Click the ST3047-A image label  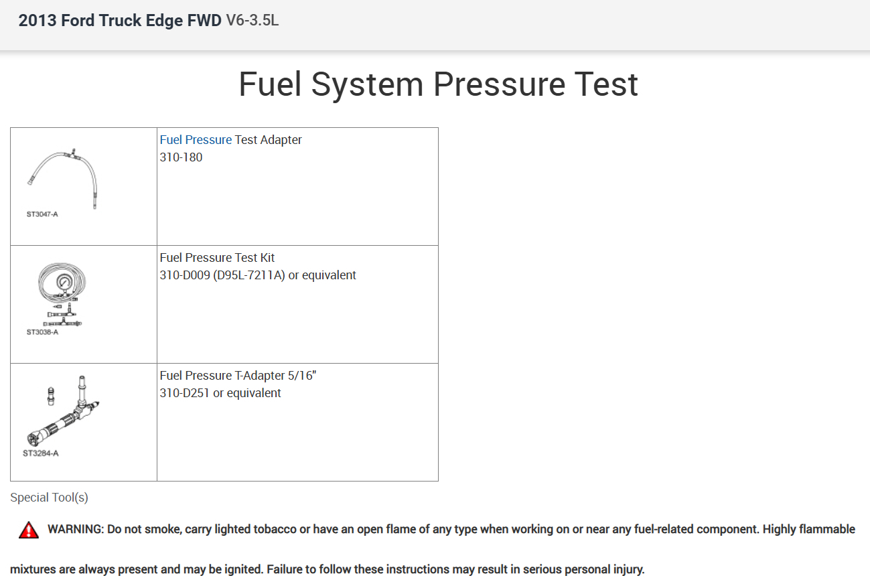pyautogui.click(x=42, y=214)
